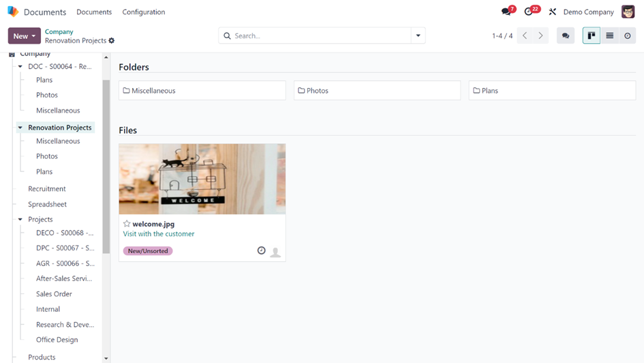Select Renovation Projects in sidebar
Screen dimensions: 644x363
(x=59, y=128)
